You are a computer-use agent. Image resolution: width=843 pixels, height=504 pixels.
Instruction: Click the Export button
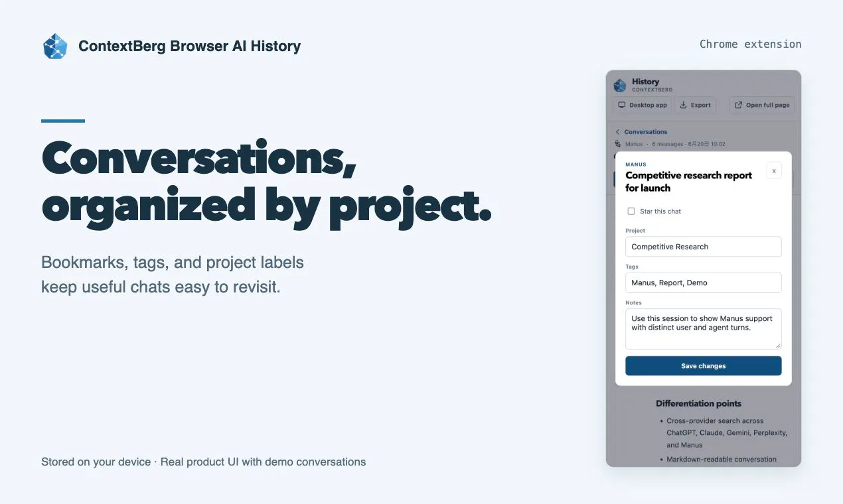tap(695, 105)
